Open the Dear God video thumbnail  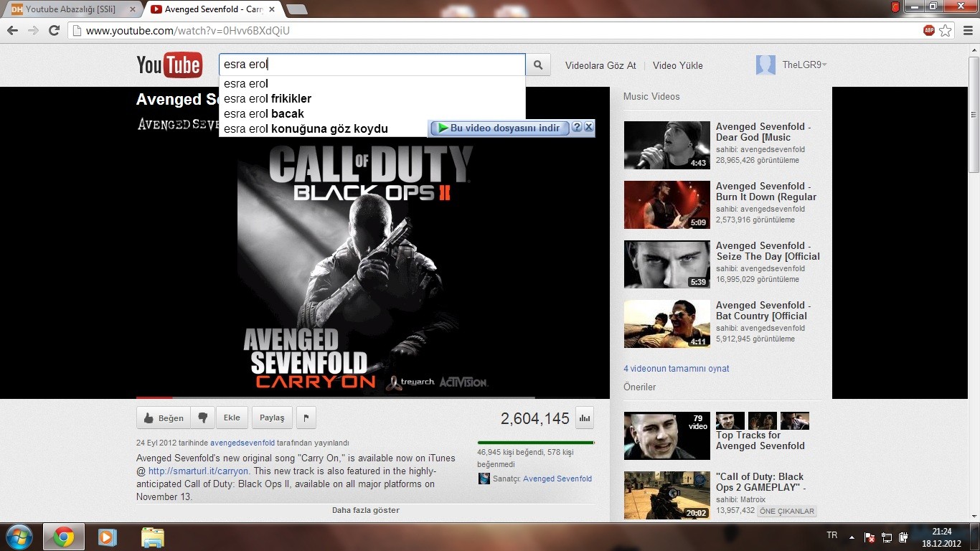667,145
